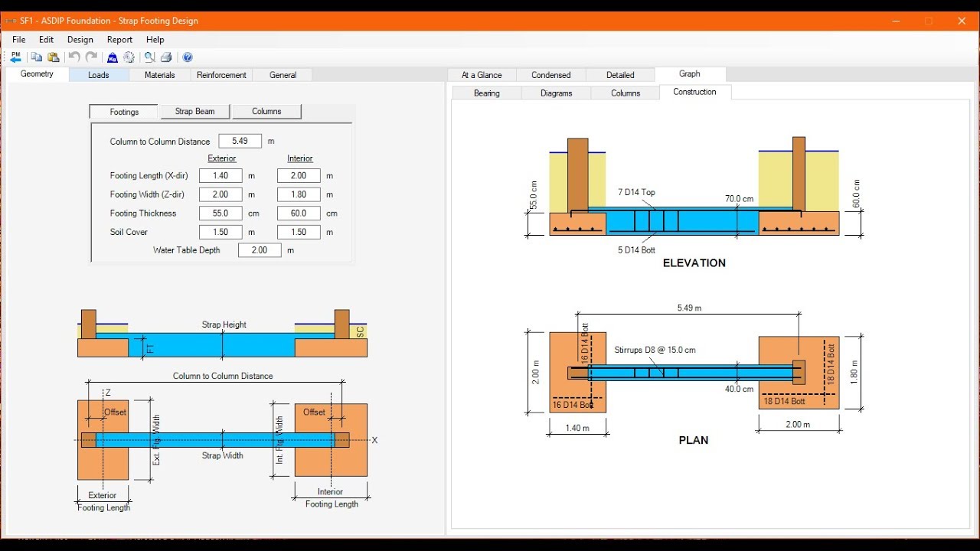Undo the last change

tap(74, 57)
